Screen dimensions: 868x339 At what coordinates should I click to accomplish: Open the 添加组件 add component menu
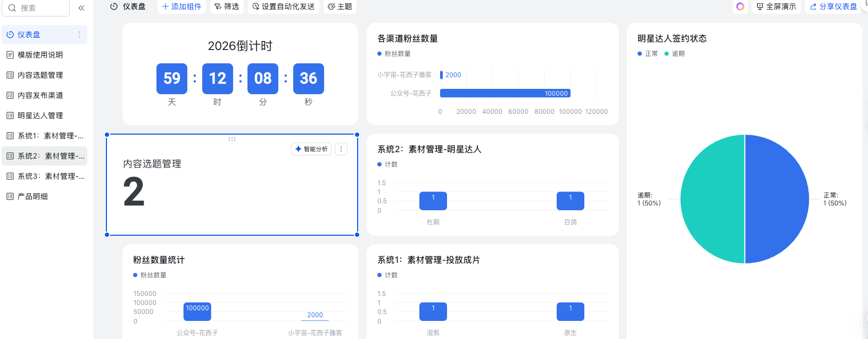pyautogui.click(x=182, y=6)
